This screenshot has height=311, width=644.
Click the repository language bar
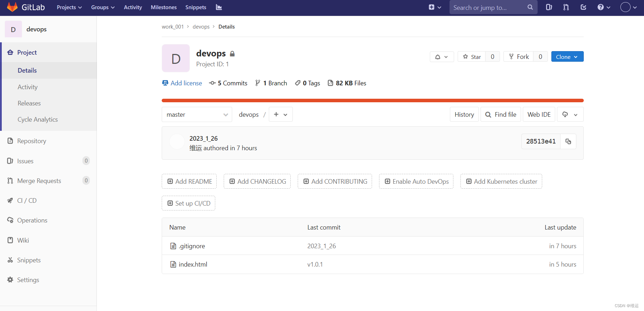[x=372, y=100]
